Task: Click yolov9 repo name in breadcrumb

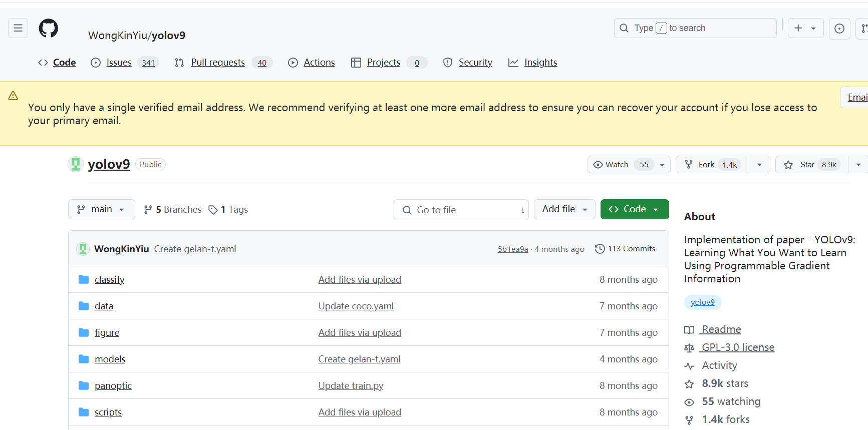Action: [168, 36]
